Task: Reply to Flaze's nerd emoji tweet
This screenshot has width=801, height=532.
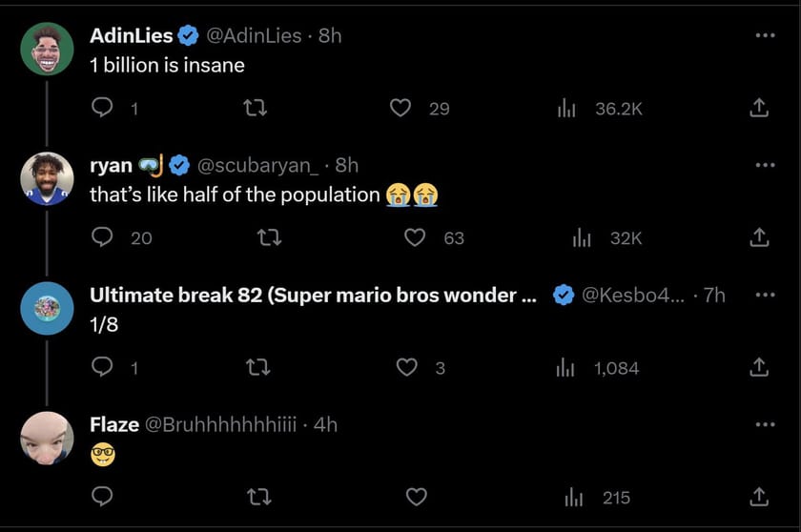Action: [103, 497]
